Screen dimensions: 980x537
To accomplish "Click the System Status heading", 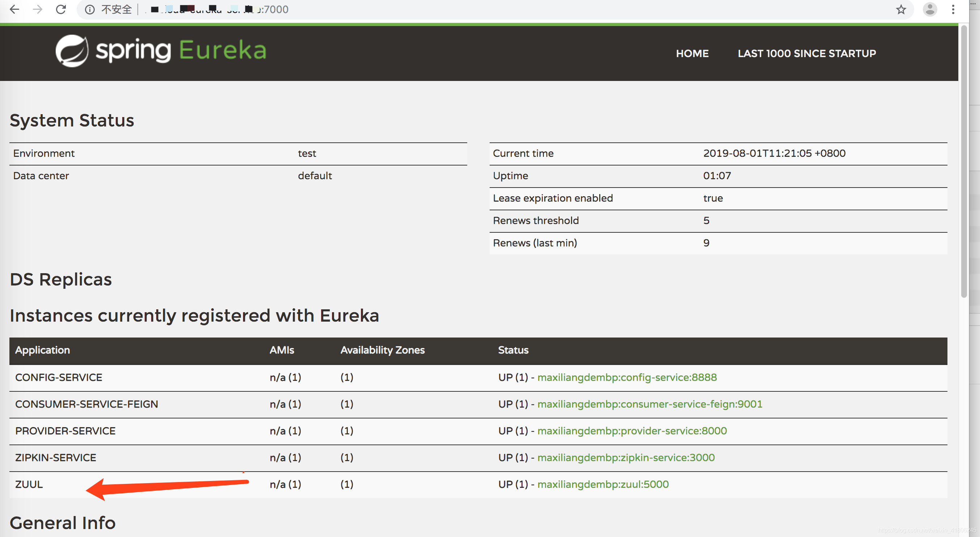I will [72, 120].
